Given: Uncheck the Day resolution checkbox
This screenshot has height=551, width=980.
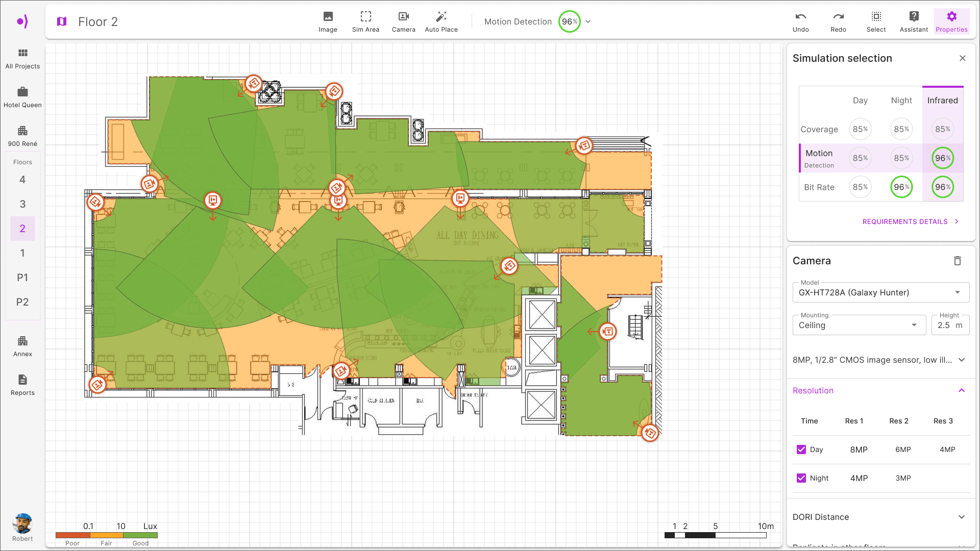Looking at the screenshot, I should coord(801,449).
